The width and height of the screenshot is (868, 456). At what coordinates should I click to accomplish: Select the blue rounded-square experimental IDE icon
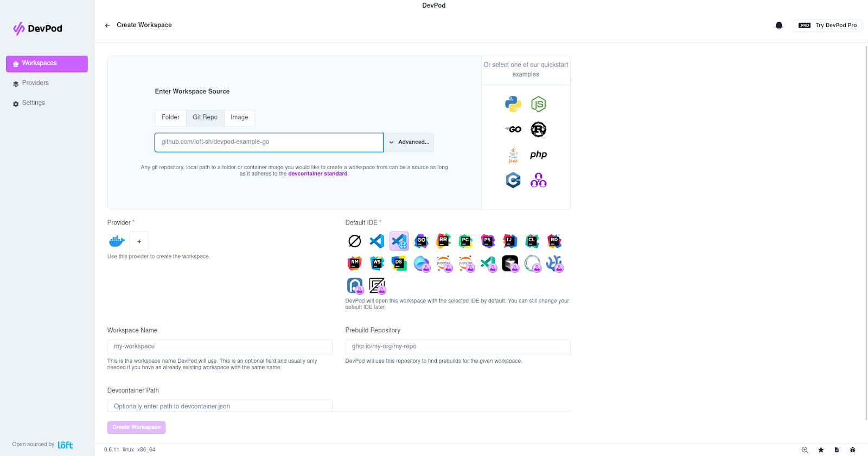coord(355,285)
